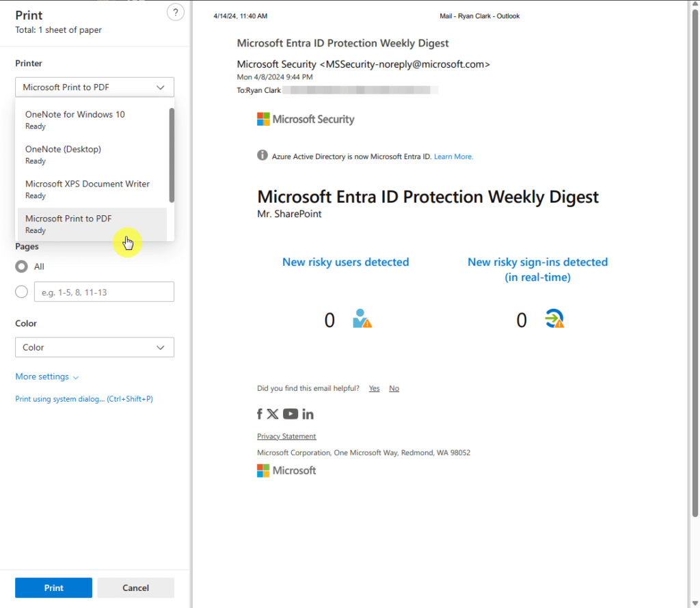Screen dimensions: 700x608
Task: Open the print help question mark icon
Action: coord(176,12)
